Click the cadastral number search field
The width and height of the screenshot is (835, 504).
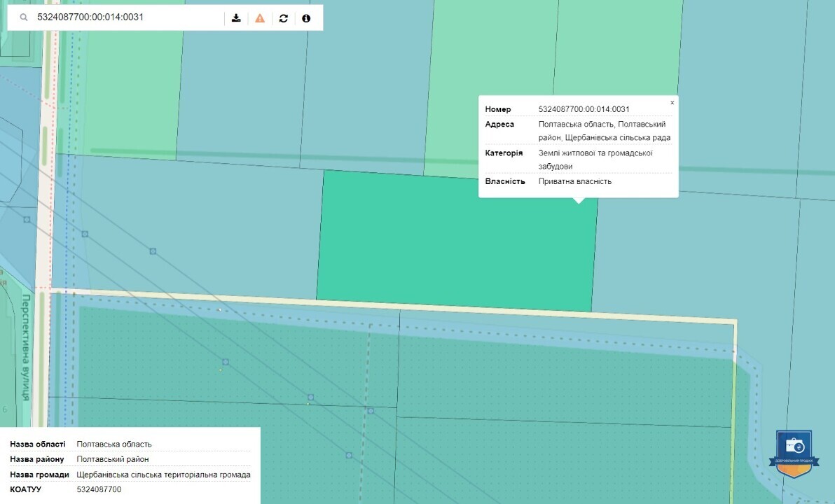click(x=126, y=17)
